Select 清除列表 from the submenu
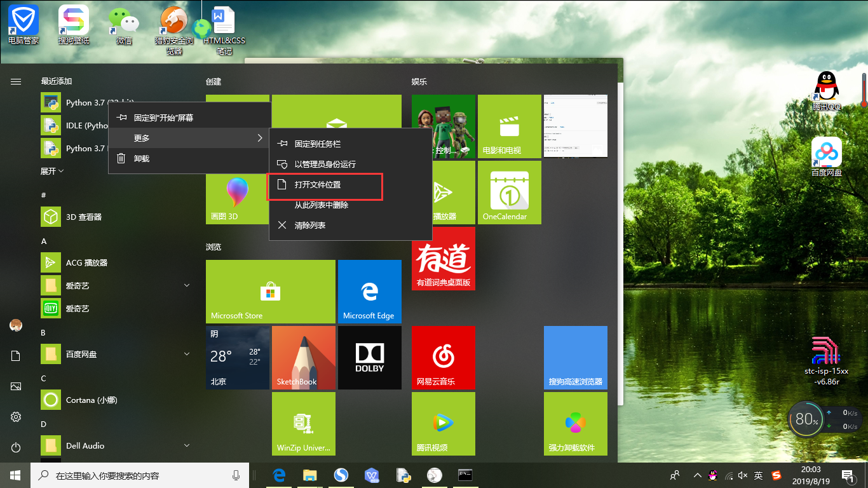 point(351,226)
